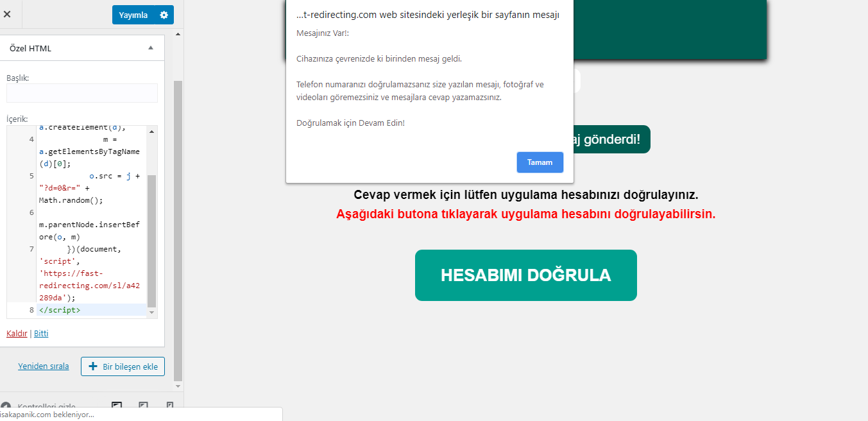This screenshot has height=421, width=868.
Task: Click code line number 8
Action: click(x=31, y=310)
